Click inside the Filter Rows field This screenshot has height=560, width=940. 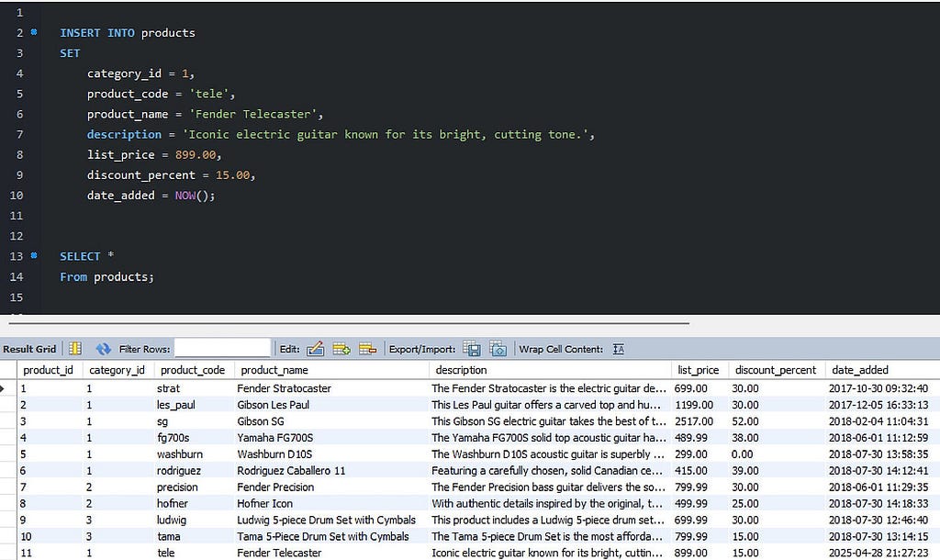click(223, 349)
